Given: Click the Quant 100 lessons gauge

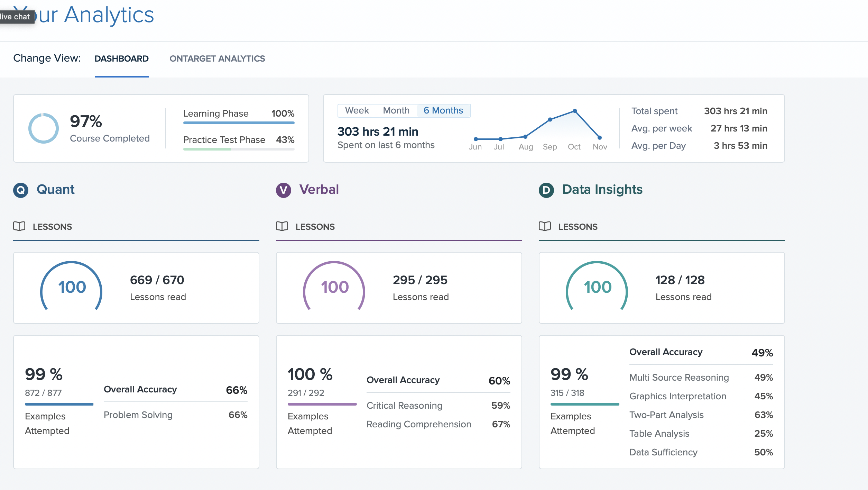Looking at the screenshot, I should [x=72, y=287].
